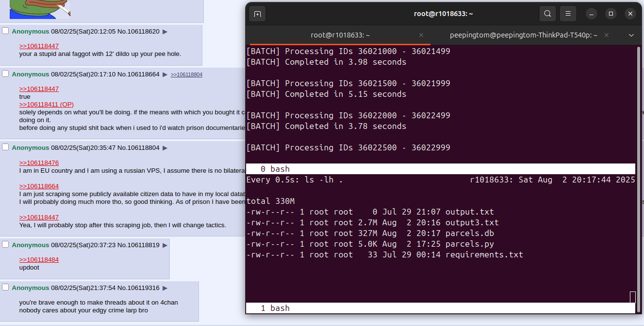Click post number 106119316 to quote it
The image size is (644, 326).
tap(143, 288)
